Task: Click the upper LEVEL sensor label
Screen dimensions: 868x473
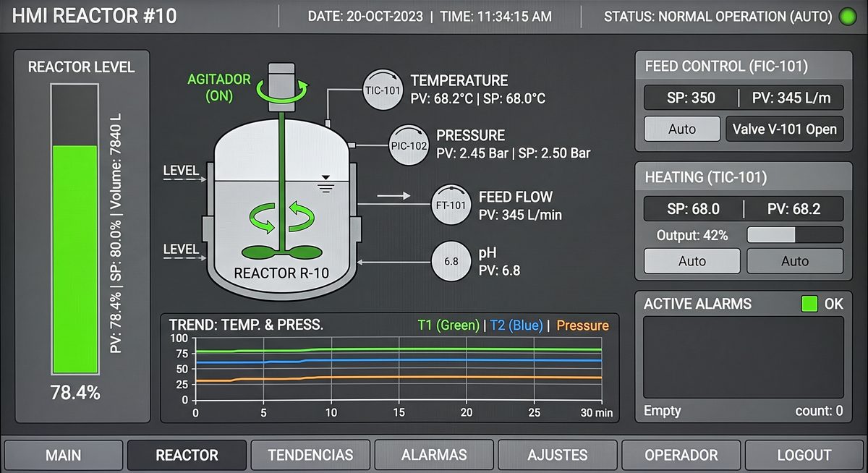Action: 181,171
